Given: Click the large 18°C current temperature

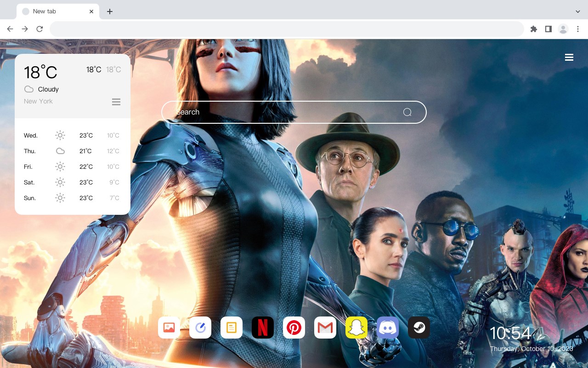Looking at the screenshot, I should point(40,72).
